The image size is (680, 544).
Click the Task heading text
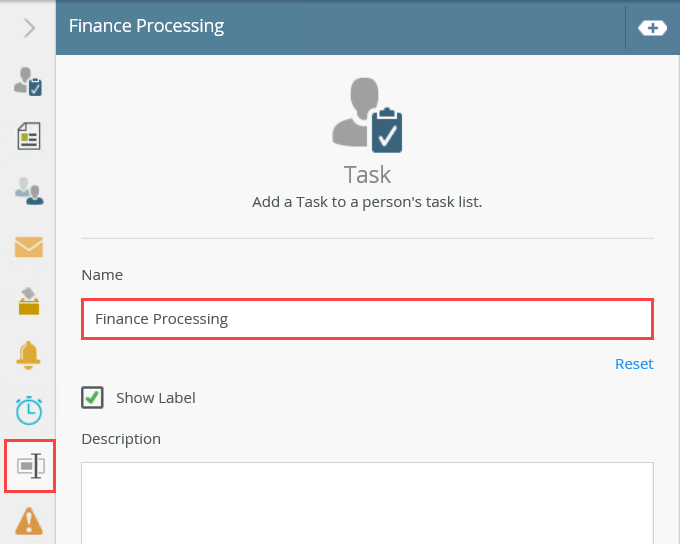pyautogui.click(x=367, y=175)
